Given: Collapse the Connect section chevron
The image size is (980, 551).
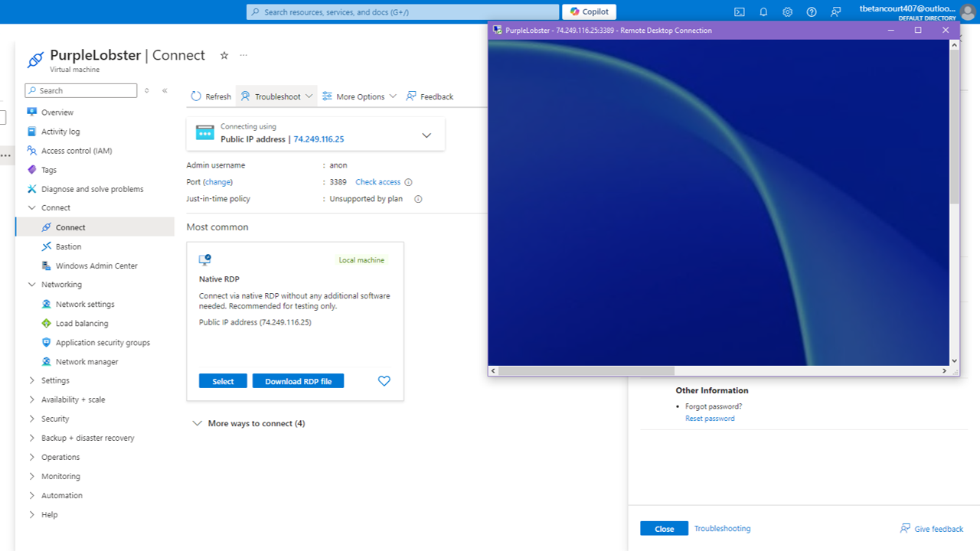Looking at the screenshot, I should pos(32,207).
